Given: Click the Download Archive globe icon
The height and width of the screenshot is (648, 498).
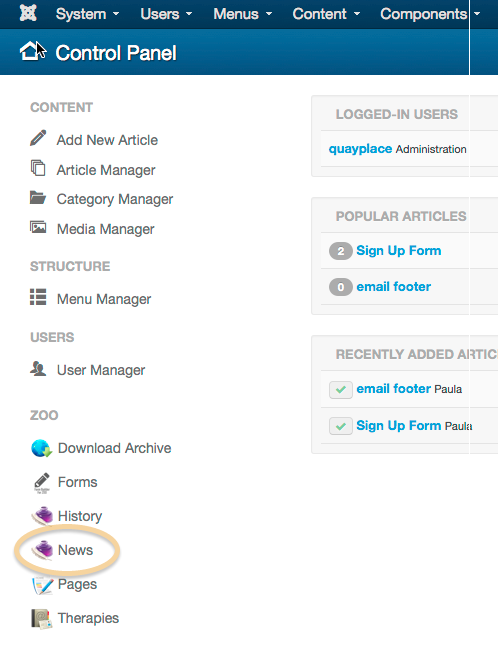Looking at the screenshot, I should pos(41,448).
